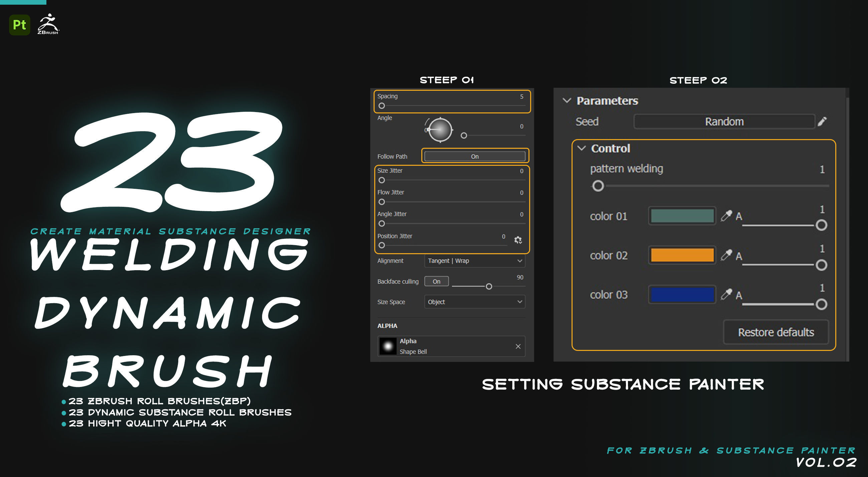Click the pattern welding slider handle
Screen dimensions: 868x477
pos(598,186)
